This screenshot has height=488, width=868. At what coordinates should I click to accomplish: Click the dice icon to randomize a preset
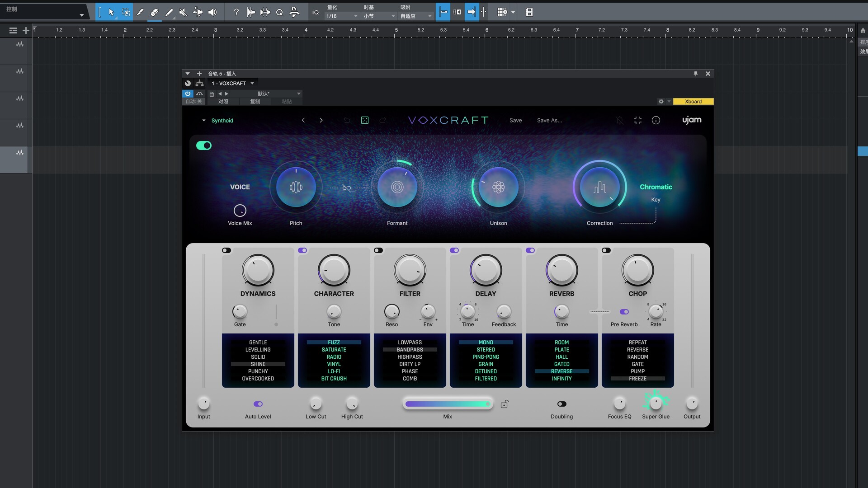click(365, 120)
